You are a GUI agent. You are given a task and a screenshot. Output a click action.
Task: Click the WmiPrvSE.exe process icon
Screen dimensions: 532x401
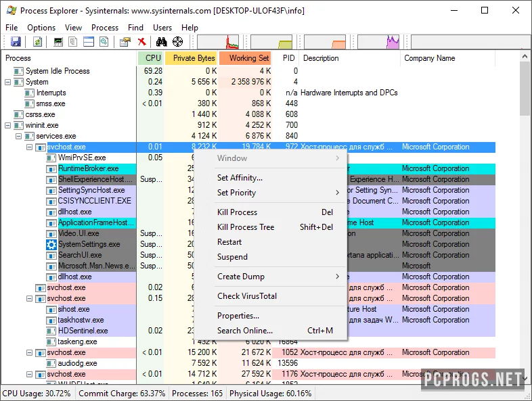click(51, 158)
